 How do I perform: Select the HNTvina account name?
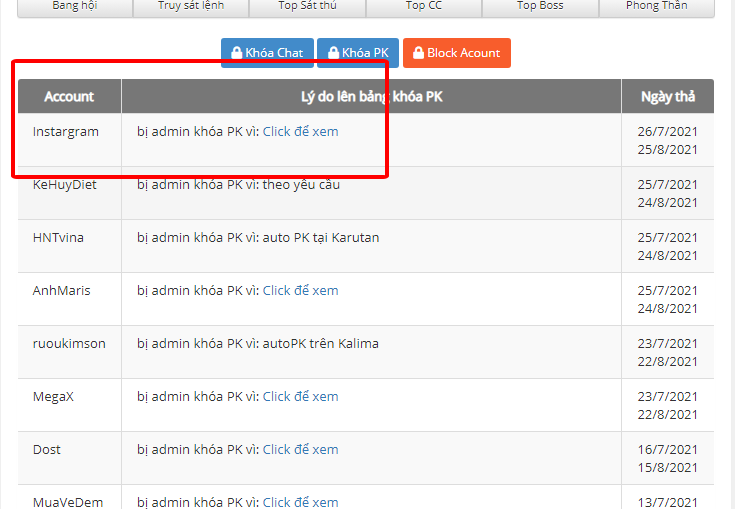pos(60,237)
